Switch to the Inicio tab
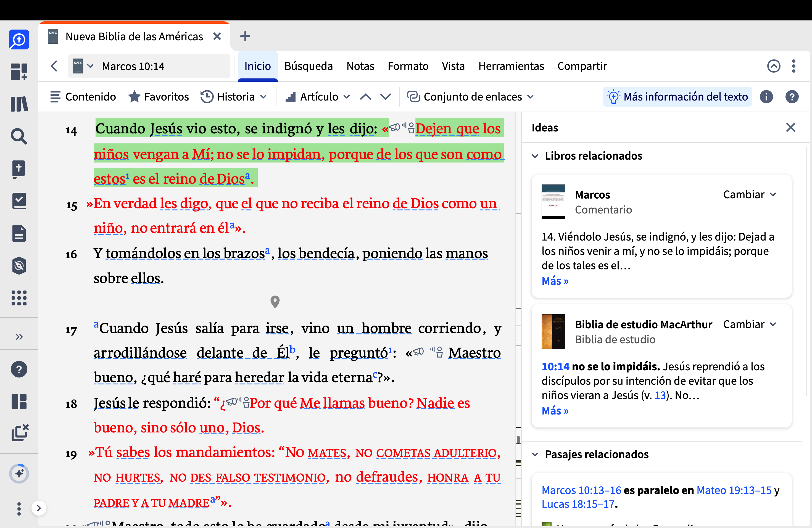The width and height of the screenshot is (812, 528). [x=258, y=66]
